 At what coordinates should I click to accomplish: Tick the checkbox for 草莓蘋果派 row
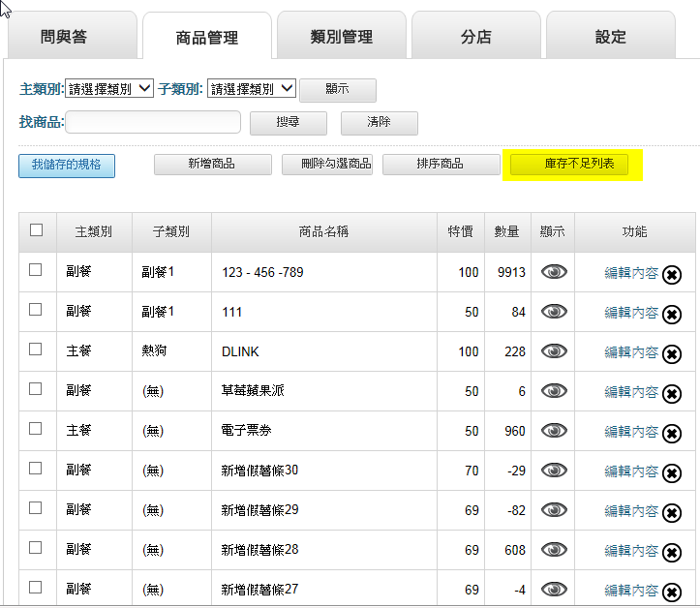[36, 389]
